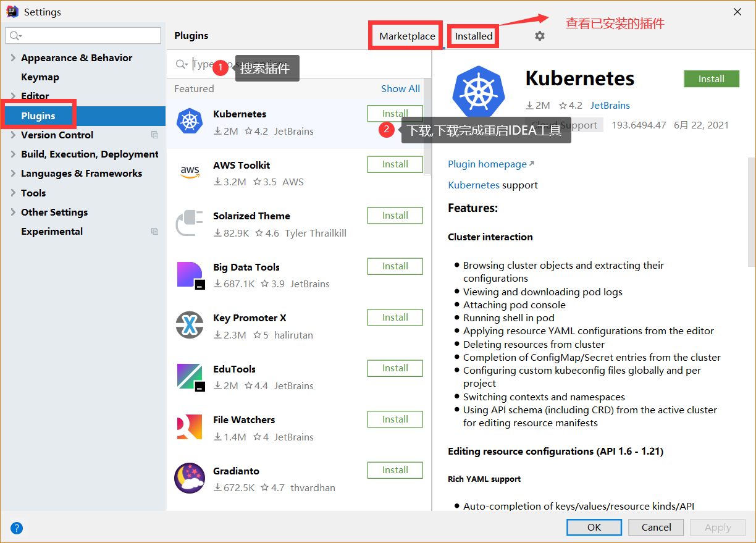756x543 pixels.
Task: Expand the Appearance & Behavior section
Action: coord(13,57)
